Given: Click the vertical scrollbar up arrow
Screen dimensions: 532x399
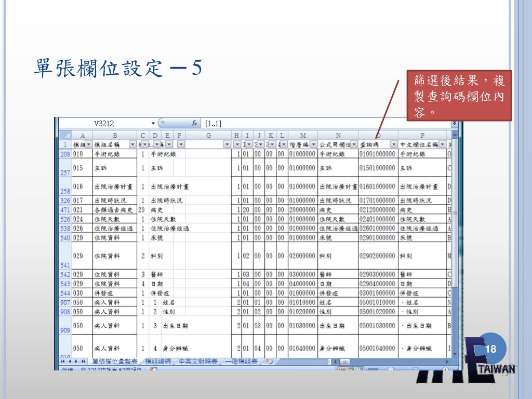Looking at the screenshot, I should 455,135.
